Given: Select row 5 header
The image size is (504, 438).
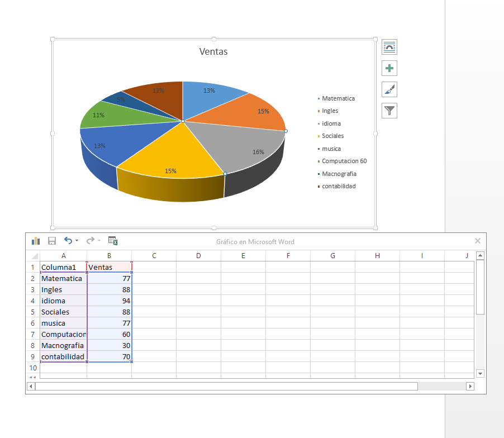Looking at the screenshot, I should pyautogui.click(x=33, y=312).
